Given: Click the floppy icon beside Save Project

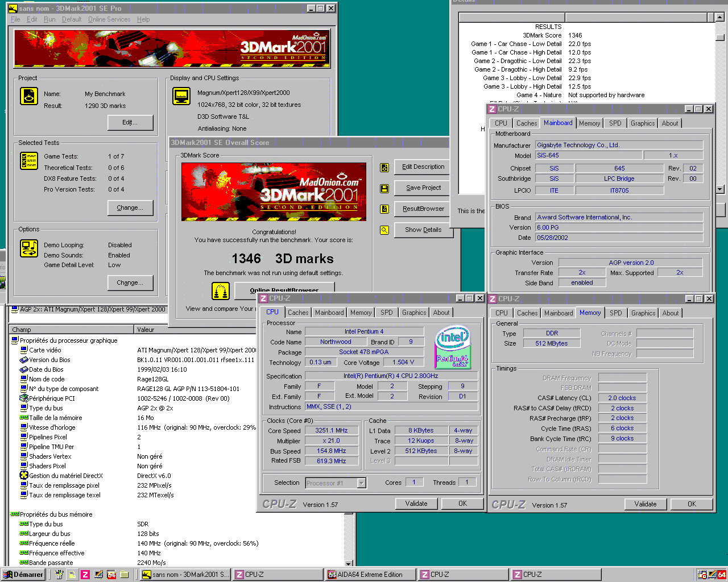Looking at the screenshot, I should (x=384, y=188).
